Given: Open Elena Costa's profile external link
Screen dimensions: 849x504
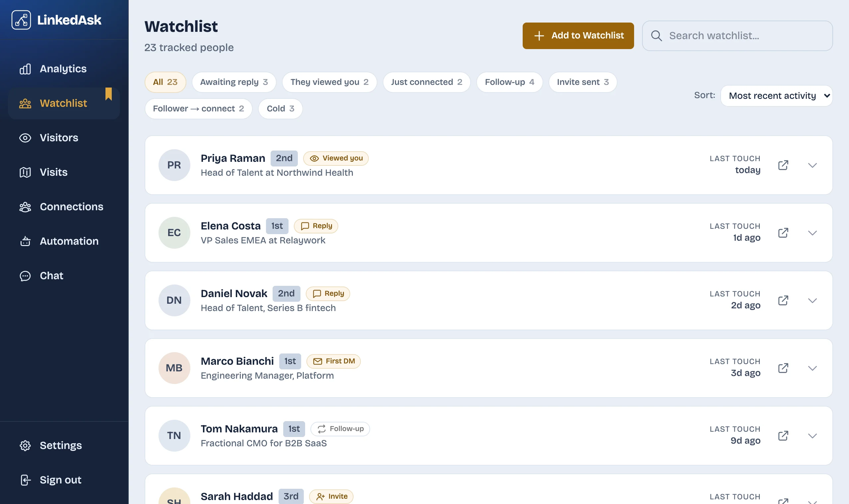Looking at the screenshot, I should [783, 233].
